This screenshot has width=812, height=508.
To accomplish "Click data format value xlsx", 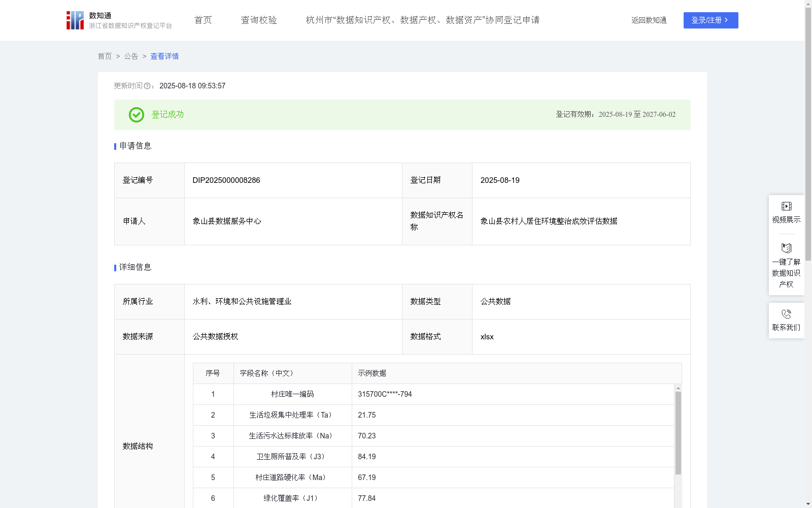I will [487, 337].
